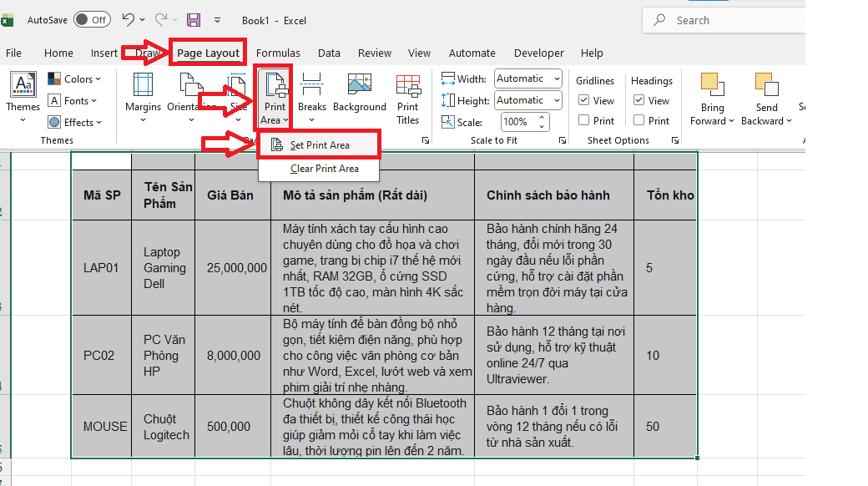Open the File menu
The width and height of the screenshot is (868, 486).
[x=14, y=53]
